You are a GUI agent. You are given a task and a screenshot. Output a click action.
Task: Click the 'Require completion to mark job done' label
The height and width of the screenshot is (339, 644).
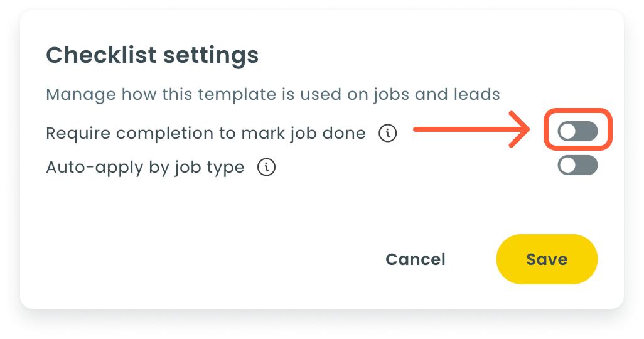click(206, 133)
